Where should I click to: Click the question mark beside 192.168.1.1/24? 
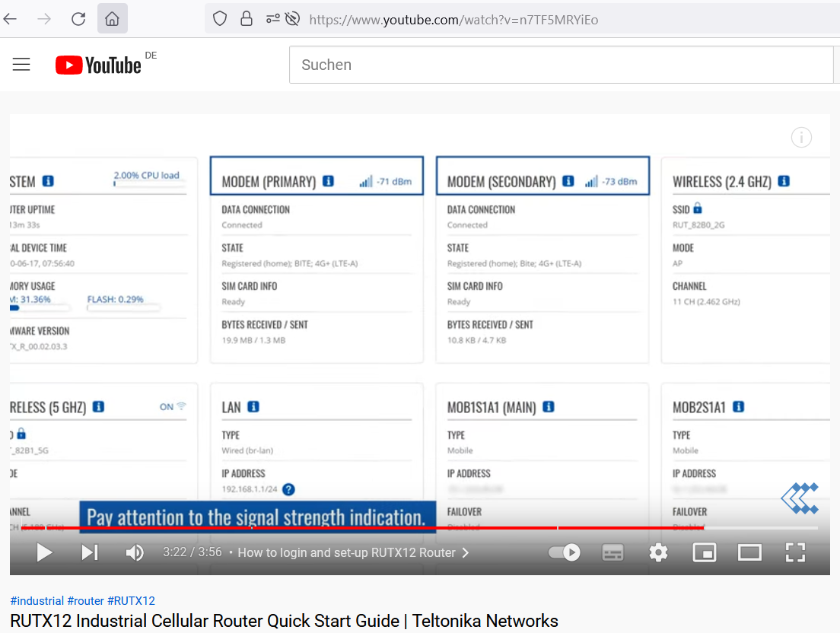[x=289, y=489]
